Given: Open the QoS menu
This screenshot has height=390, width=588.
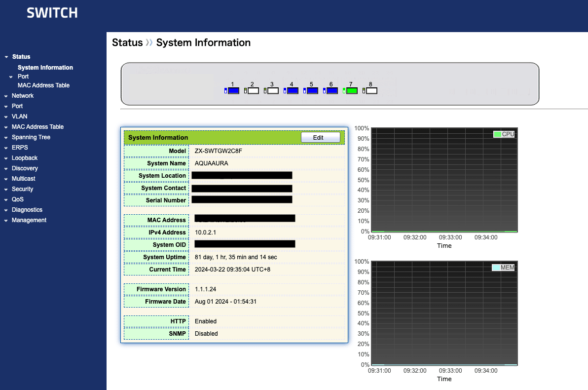Looking at the screenshot, I should click(18, 199).
